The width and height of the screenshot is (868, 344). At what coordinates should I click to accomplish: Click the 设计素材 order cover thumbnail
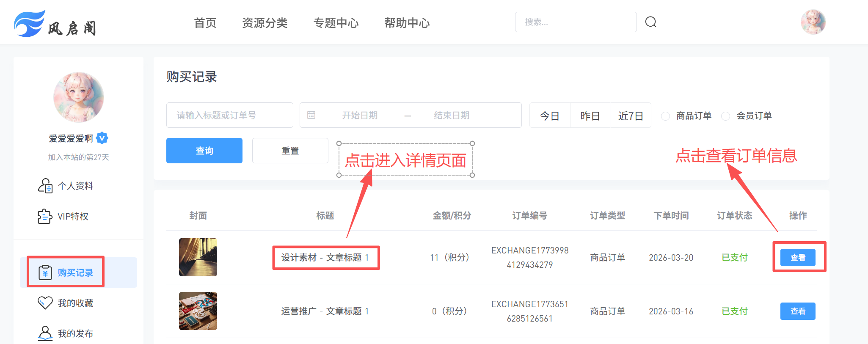pos(198,257)
